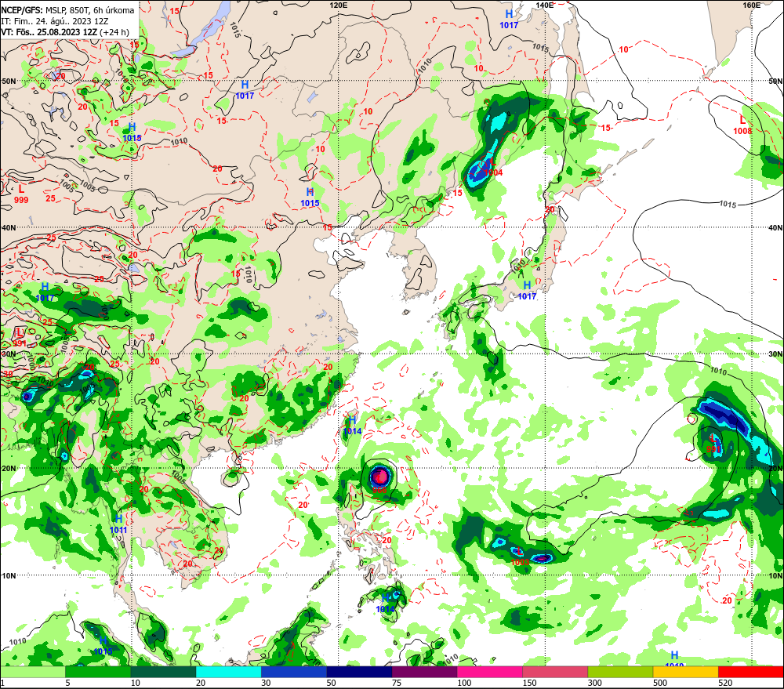Image resolution: width=784 pixels, height=689 pixels.
Task: Click the 120E longitude label
Action: pos(339,5)
